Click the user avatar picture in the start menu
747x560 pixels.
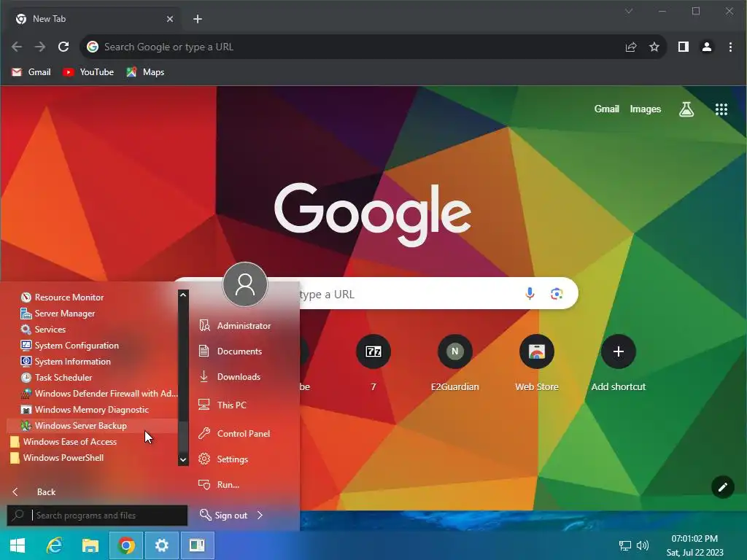pyautogui.click(x=245, y=284)
